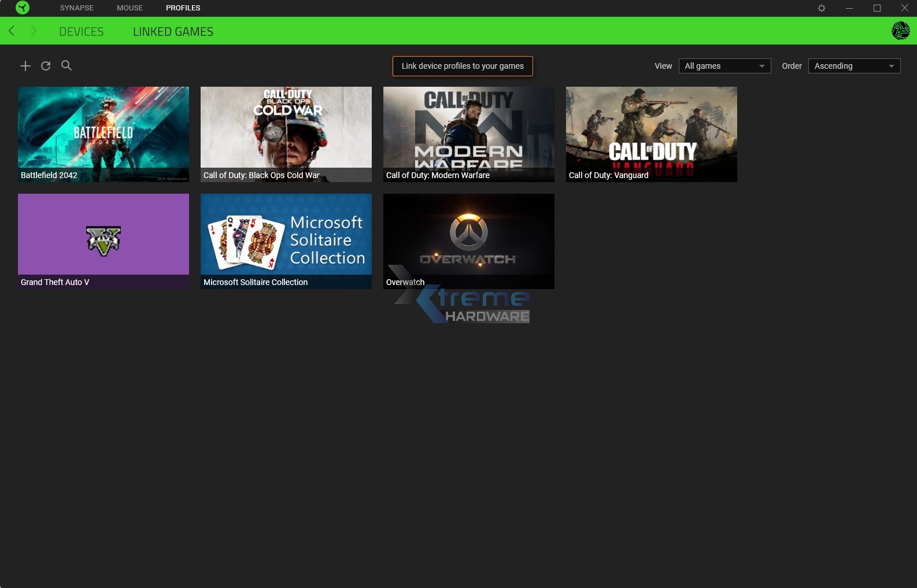Open the Profiles tab
The width and height of the screenshot is (917, 588).
[x=183, y=8]
